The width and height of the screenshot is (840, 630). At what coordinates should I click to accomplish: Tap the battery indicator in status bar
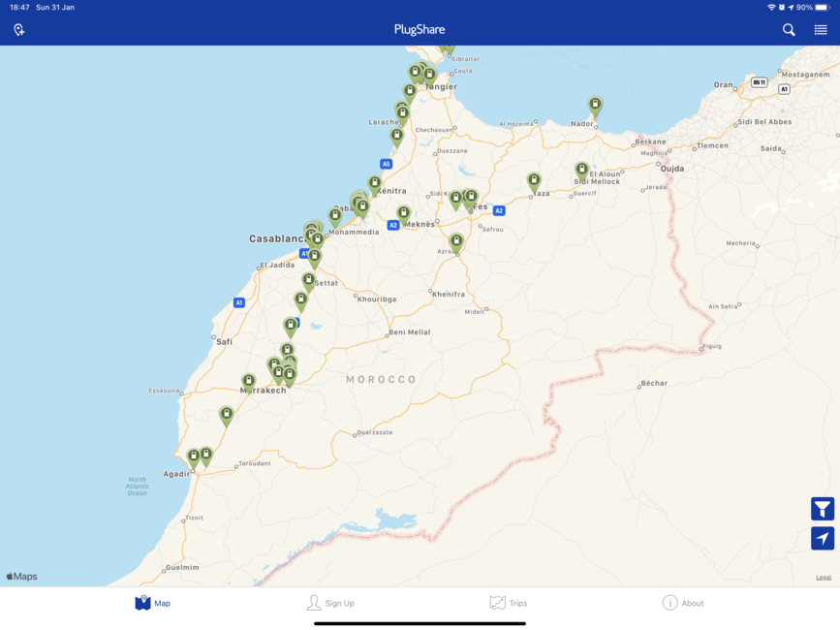coord(822,8)
